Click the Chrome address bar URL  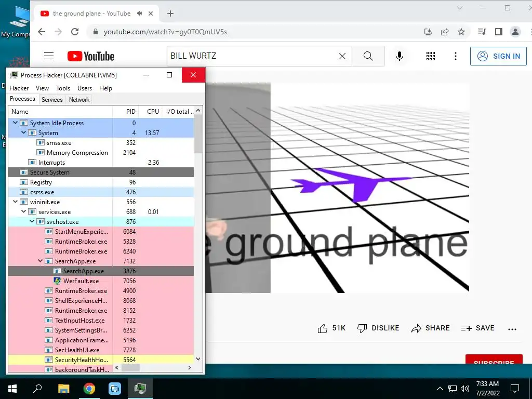165,32
